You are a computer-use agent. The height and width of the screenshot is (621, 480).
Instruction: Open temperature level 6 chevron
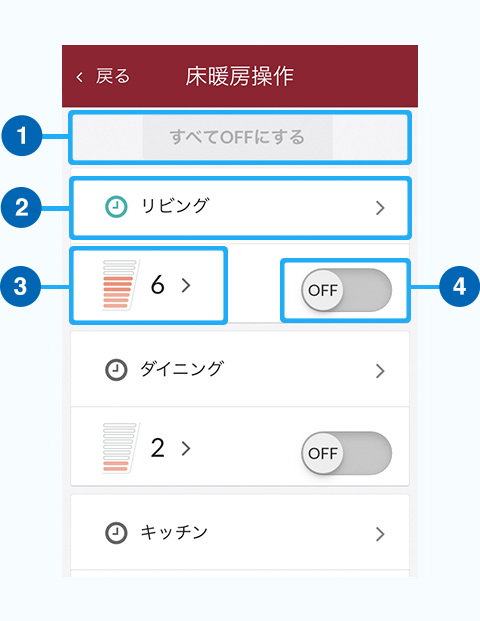[x=186, y=285]
